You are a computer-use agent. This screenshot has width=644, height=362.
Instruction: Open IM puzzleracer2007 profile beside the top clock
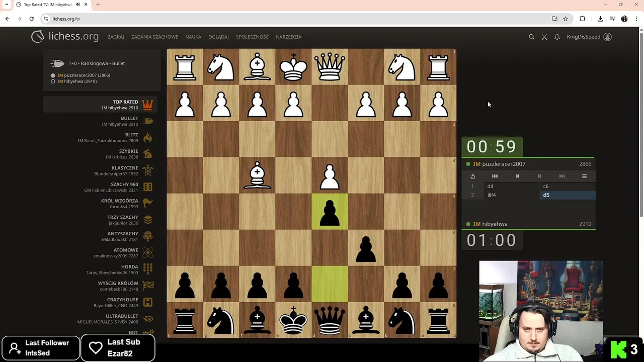499,164
